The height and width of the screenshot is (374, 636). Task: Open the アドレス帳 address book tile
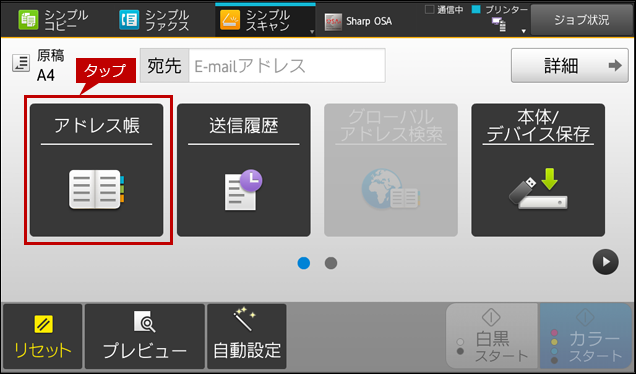point(97,170)
